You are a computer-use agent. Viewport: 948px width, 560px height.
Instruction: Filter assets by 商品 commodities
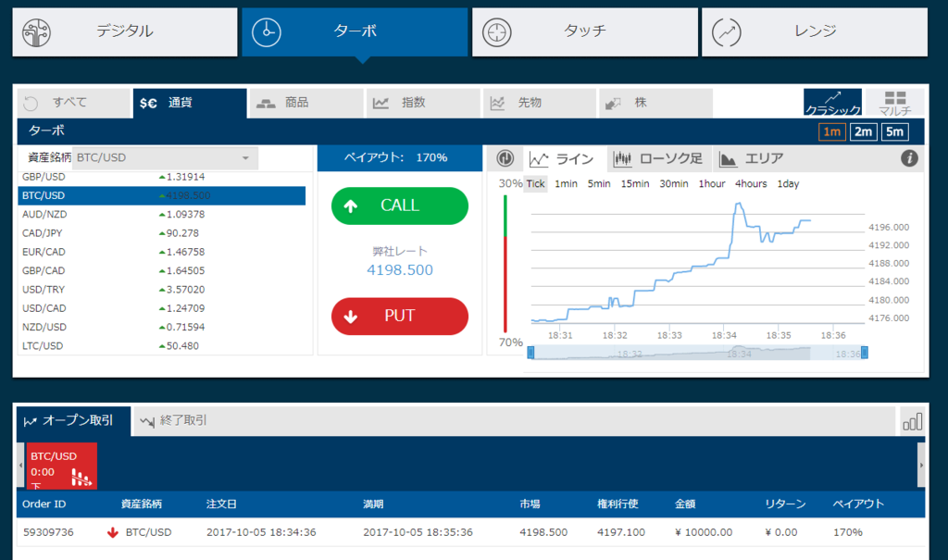click(306, 103)
